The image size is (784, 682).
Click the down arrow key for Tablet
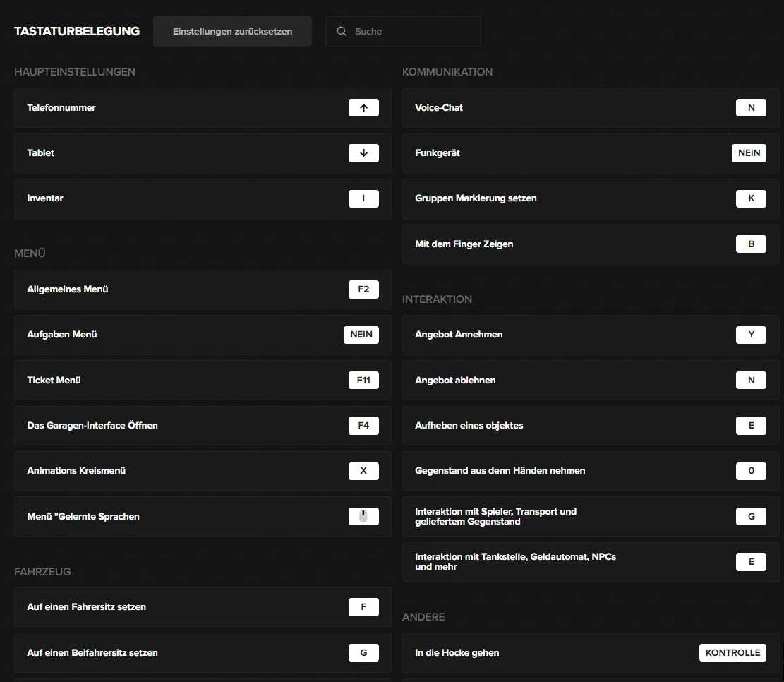tap(363, 153)
